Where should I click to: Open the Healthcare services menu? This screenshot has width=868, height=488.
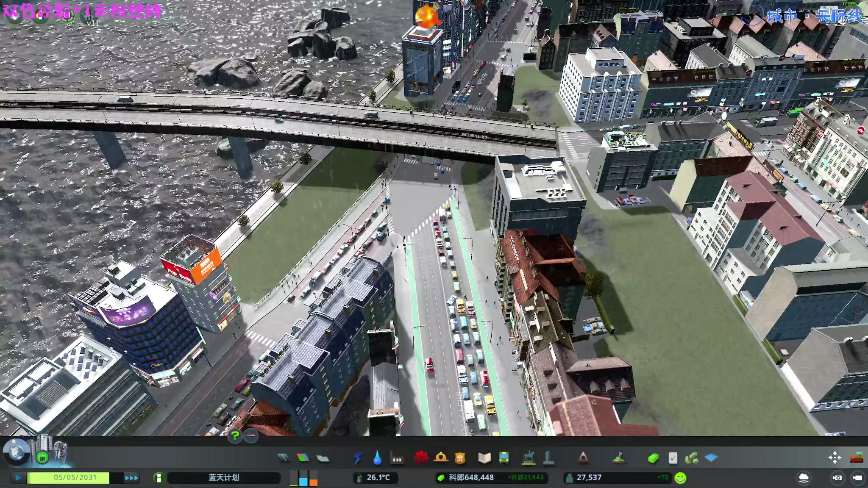(x=421, y=457)
